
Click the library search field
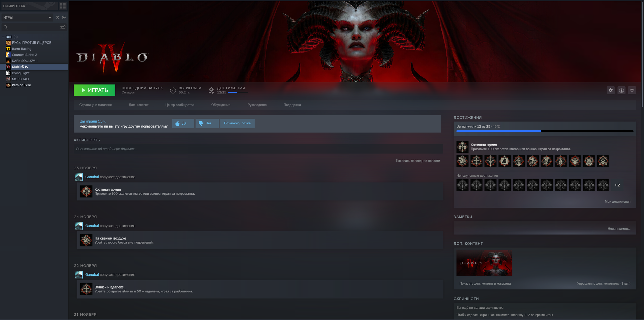point(30,27)
